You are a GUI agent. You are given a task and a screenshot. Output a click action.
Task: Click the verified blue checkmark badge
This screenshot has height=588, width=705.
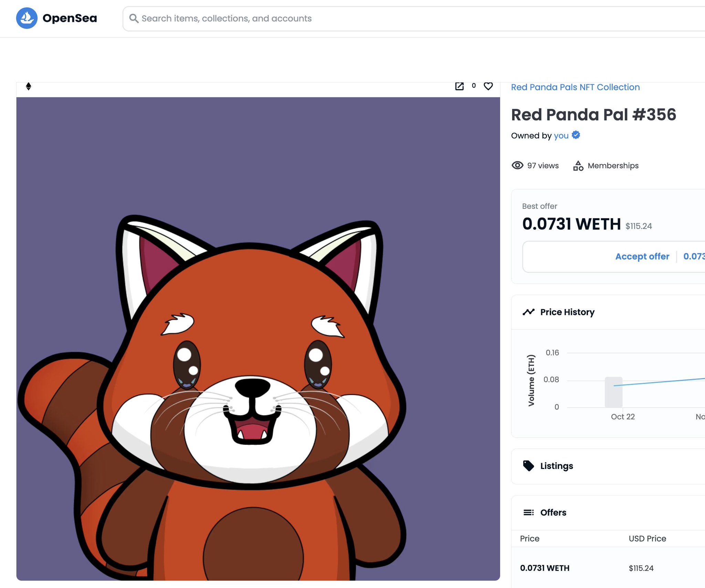tap(576, 135)
